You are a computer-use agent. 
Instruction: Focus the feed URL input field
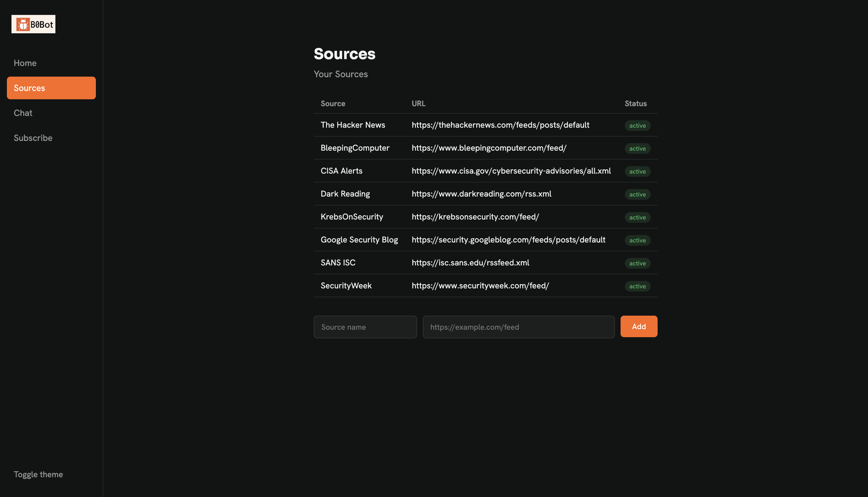pyautogui.click(x=519, y=327)
